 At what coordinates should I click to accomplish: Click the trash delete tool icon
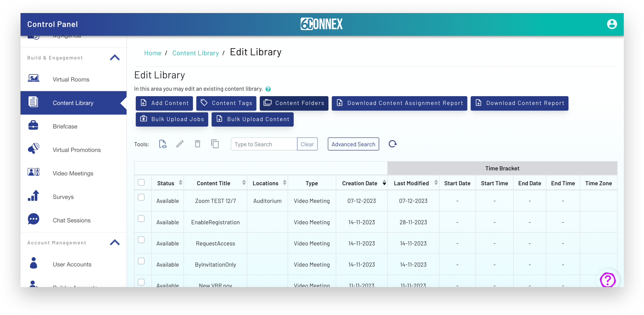[197, 144]
